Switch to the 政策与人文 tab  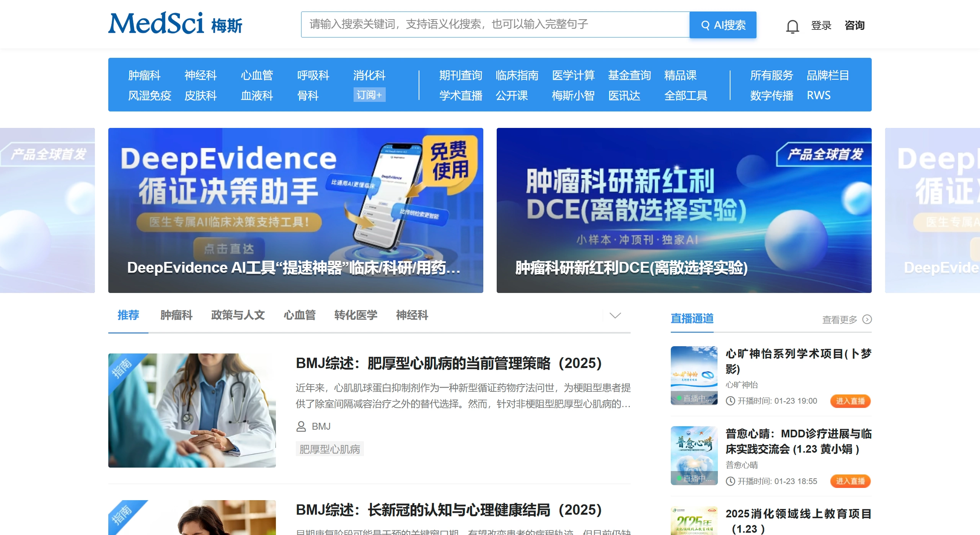[238, 315]
